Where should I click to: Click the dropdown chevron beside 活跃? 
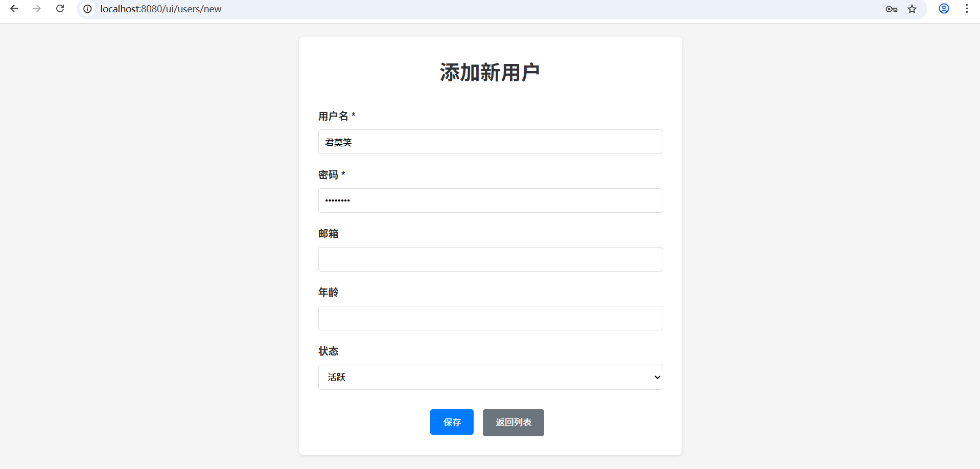coord(657,377)
